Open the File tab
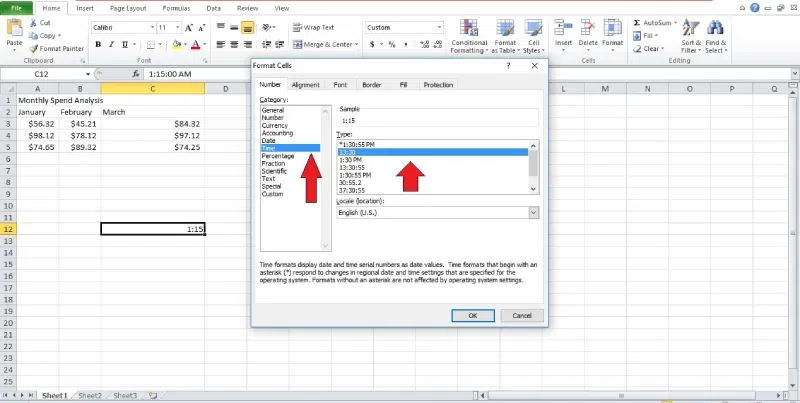Viewport: 800px width, 403px height. point(16,8)
